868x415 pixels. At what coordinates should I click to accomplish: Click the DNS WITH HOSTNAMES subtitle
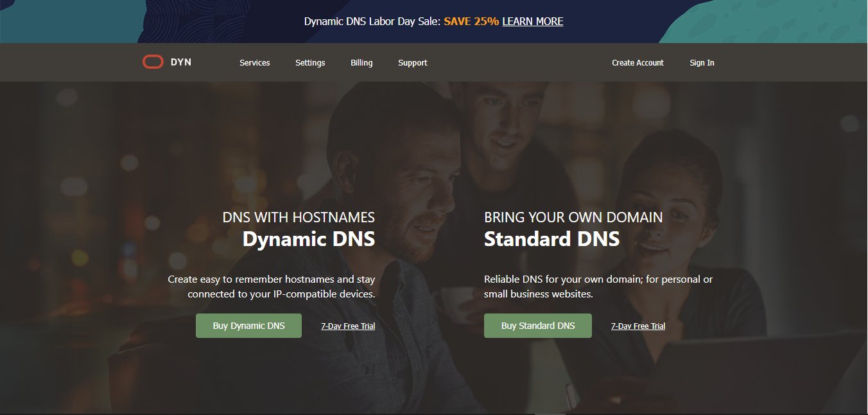(299, 217)
